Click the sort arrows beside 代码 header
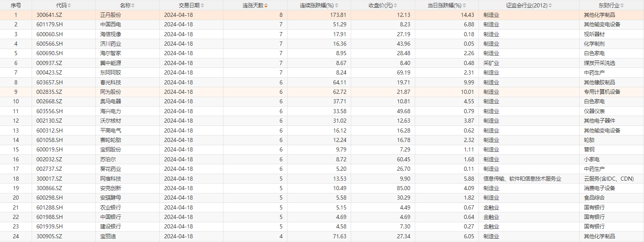 coord(69,6)
